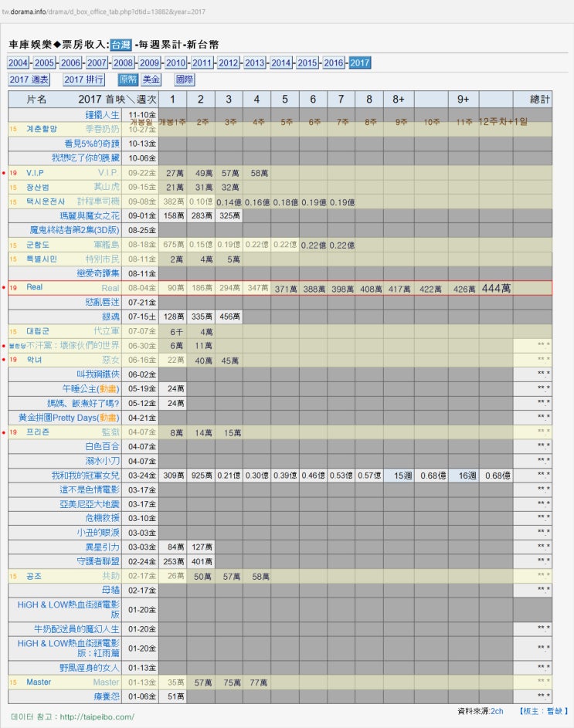
Task: Click the 板主 moderator link
Action: pos(544,711)
